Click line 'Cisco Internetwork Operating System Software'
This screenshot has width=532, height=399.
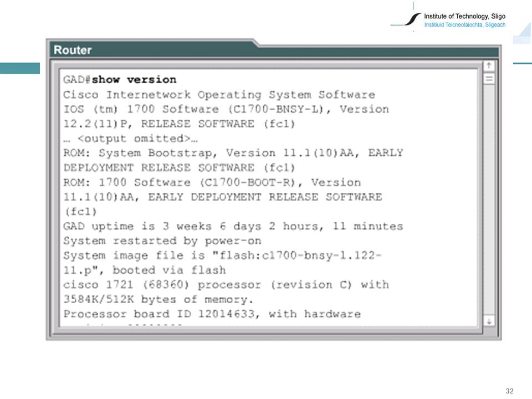pyautogui.click(x=219, y=95)
